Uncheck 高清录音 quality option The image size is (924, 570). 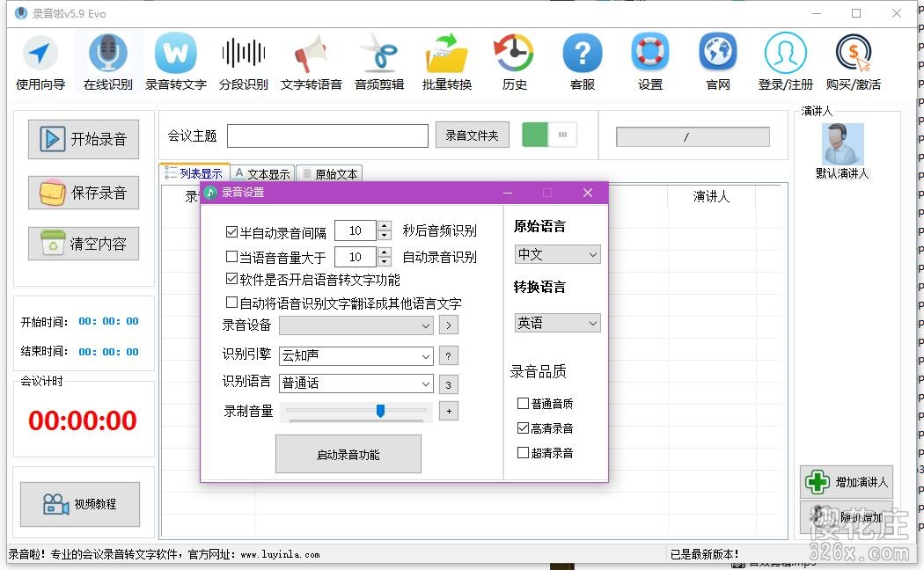[x=523, y=428]
